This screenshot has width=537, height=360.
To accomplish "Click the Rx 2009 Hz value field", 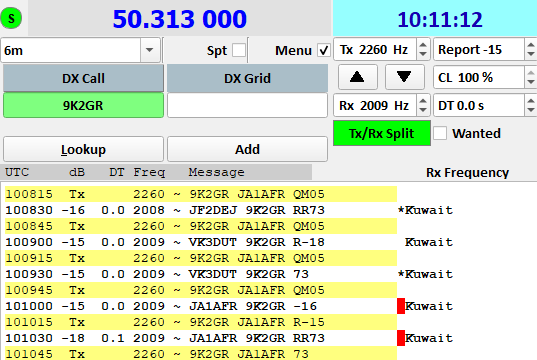I will point(375,105).
